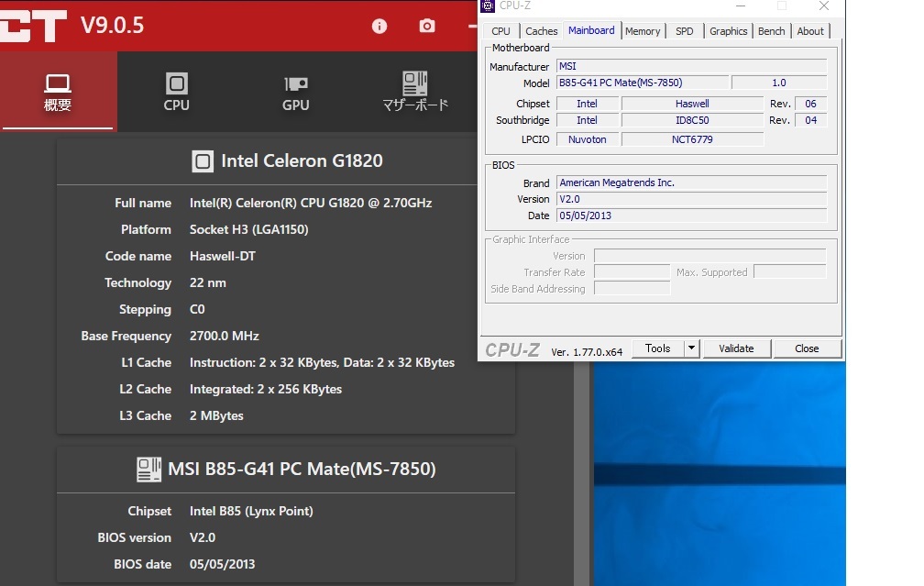
Task: Click BIOS Date 05/05/2013 field in CPU-Z
Action: tap(691, 216)
